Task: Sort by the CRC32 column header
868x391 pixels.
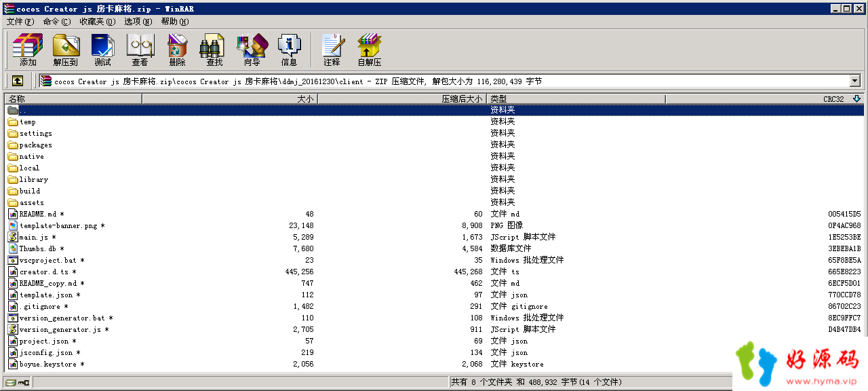Action: 764,99
